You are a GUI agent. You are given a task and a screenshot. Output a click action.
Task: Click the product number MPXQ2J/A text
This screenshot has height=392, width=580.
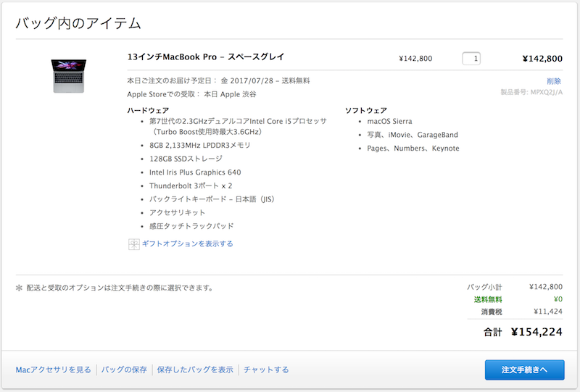pyautogui.click(x=547, y=92)
